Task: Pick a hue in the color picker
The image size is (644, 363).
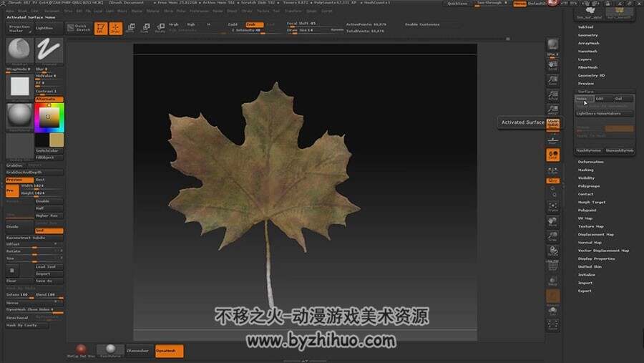Action: click(x=49, y=117)
